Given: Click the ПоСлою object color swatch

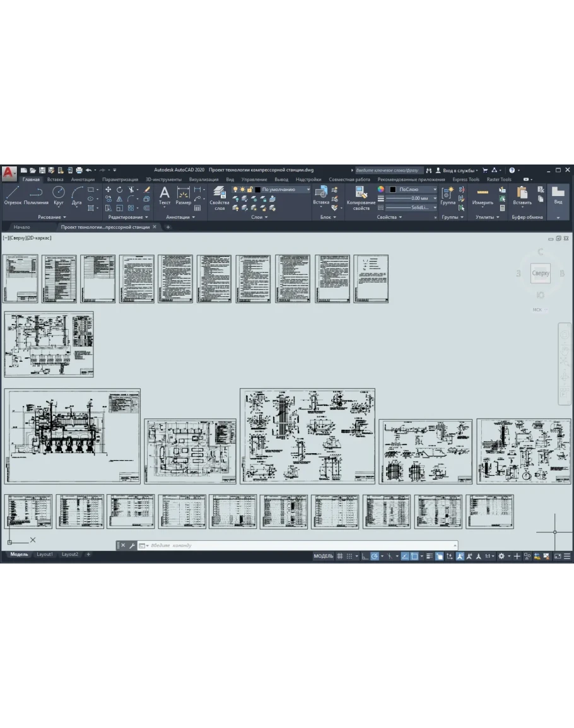Looking at the screenshot, I should click(x=392, y=189).
